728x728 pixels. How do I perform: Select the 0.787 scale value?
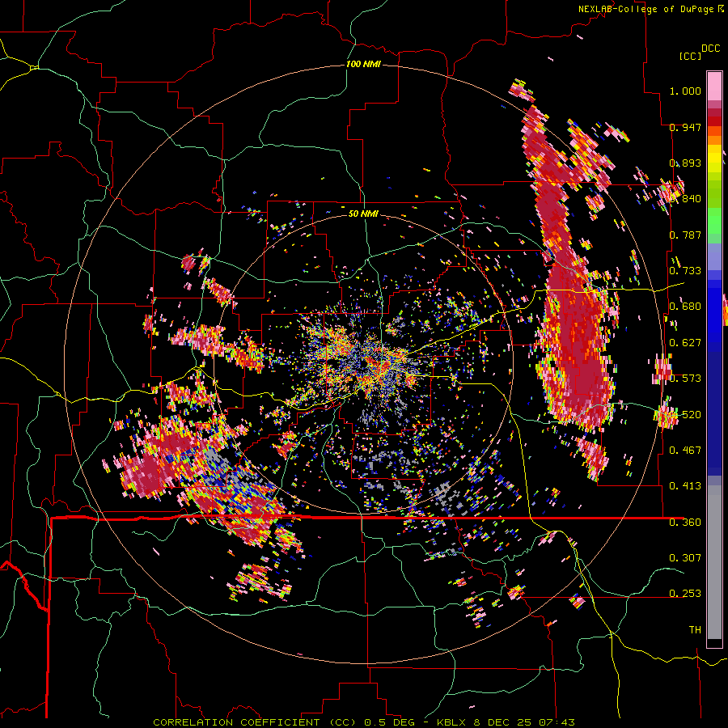[x=685, y=235]
